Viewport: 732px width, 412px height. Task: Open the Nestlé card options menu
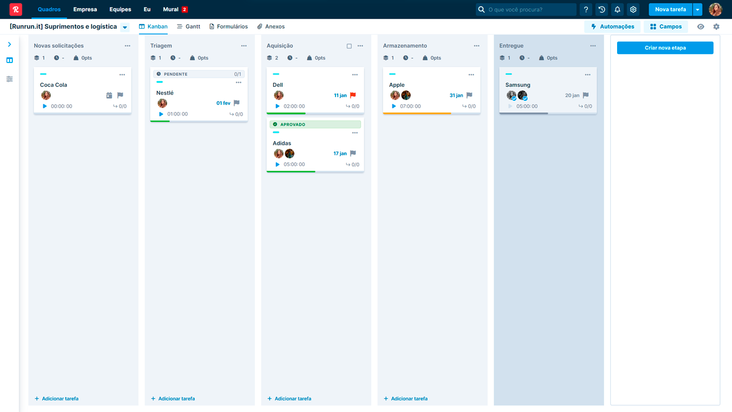coord(238,83)
